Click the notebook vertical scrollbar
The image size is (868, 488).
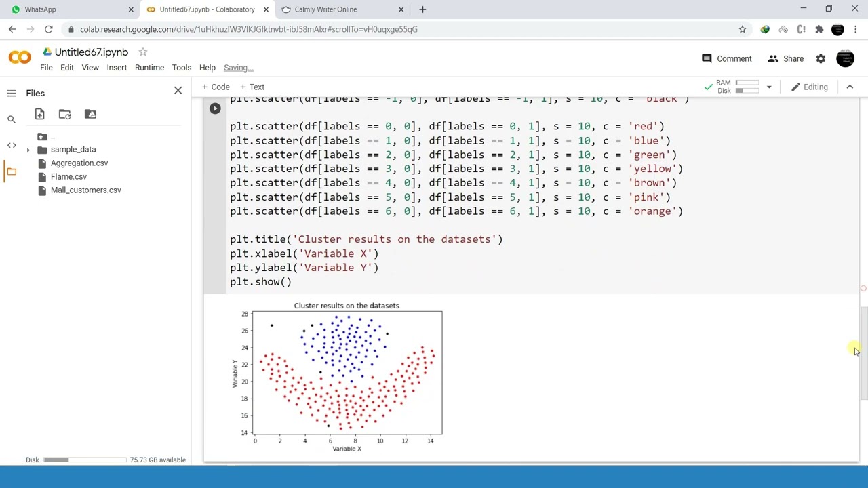click(x=863, y=352)
